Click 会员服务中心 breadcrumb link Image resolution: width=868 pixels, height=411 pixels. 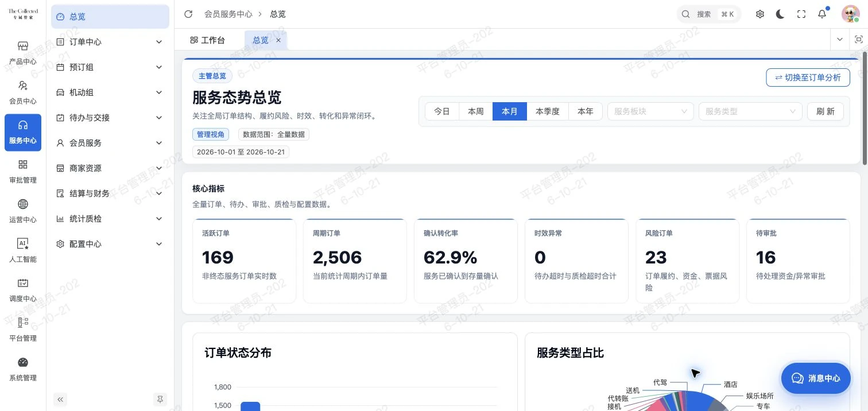point(228,14)
